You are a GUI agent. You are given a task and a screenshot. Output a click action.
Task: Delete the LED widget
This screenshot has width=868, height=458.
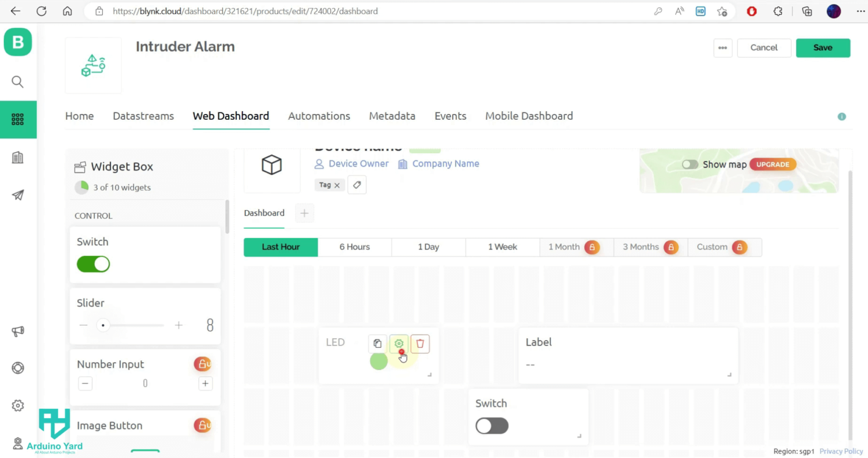point(420,343)
